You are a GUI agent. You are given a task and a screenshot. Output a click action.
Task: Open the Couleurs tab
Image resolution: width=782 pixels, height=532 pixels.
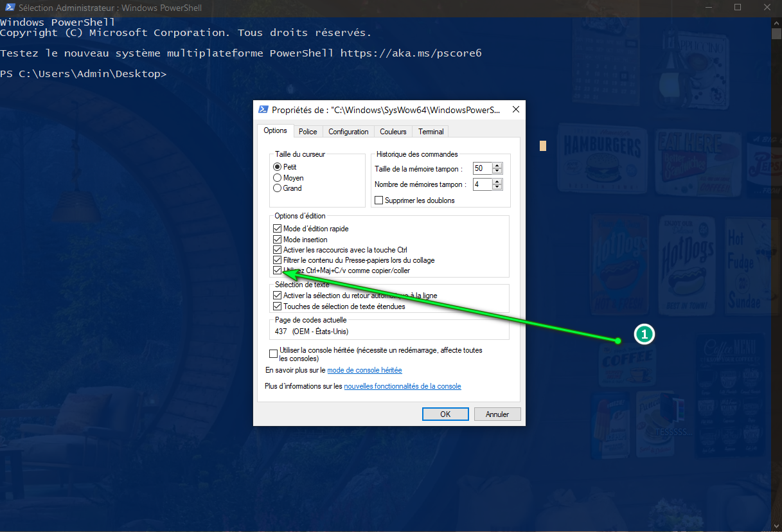click(393, 132)
